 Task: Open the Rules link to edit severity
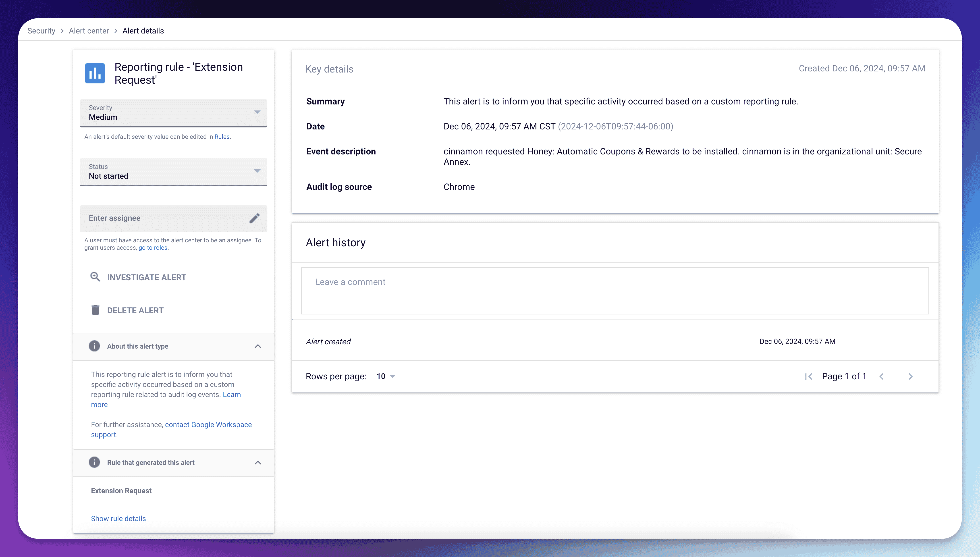222,136
